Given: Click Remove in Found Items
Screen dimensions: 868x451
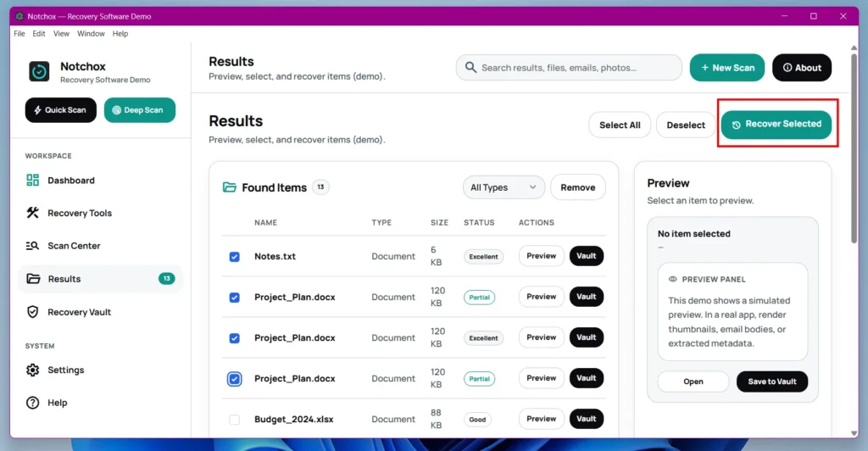Looking at the screenshot, I should pyautogui.click(x=577, y=187).
